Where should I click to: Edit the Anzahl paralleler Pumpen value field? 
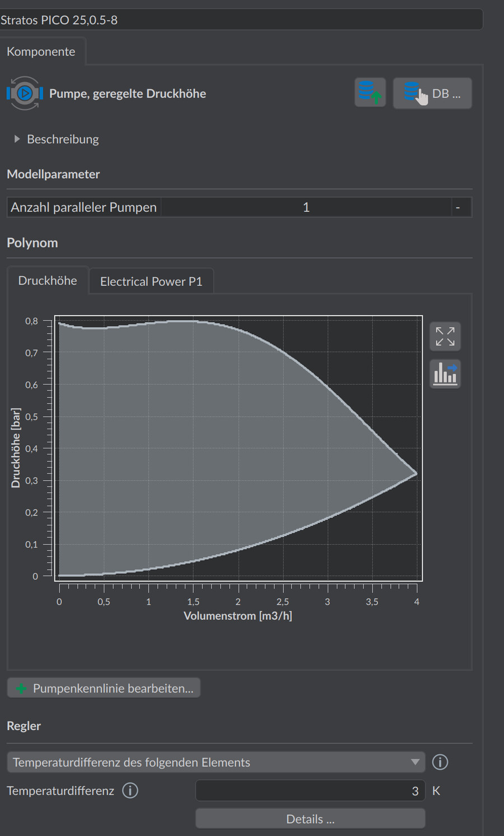(306, 207)
